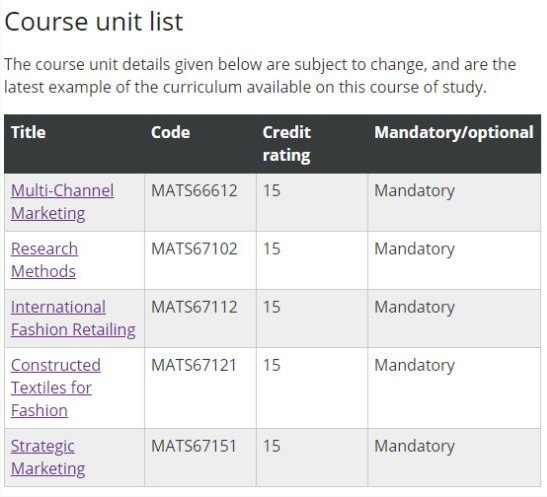547x497 pixels.
Task: Open International Fashion Retailing link
Action: pyautogui.click(x=73, y=318)
